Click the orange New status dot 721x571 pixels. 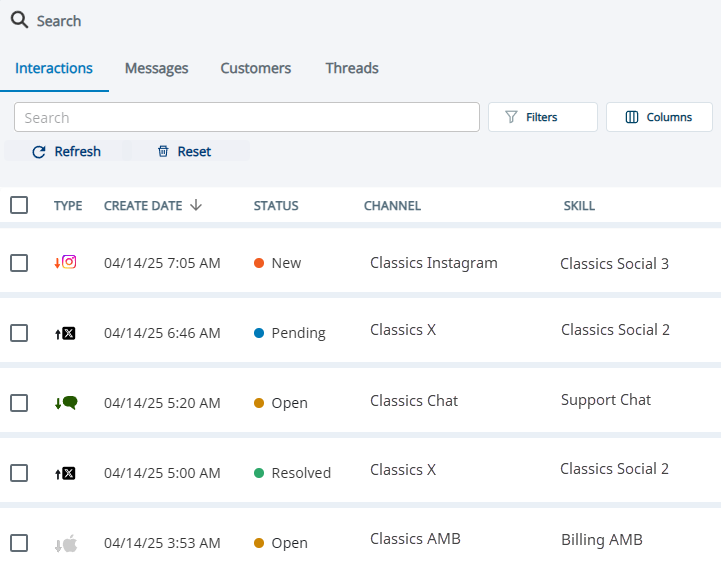point(259,263)
